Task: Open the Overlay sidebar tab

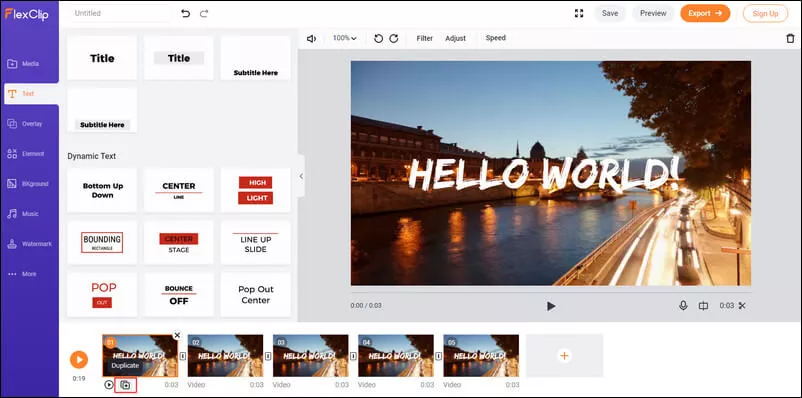Action: tap(30, 124)
